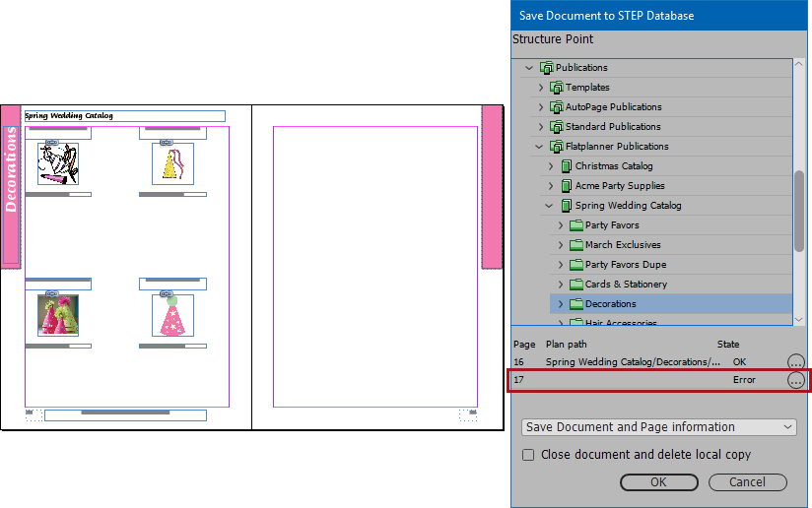Collapse the Publications tree node
The height and width of the screenshot is (508, 812).
[x=529, y=68]
